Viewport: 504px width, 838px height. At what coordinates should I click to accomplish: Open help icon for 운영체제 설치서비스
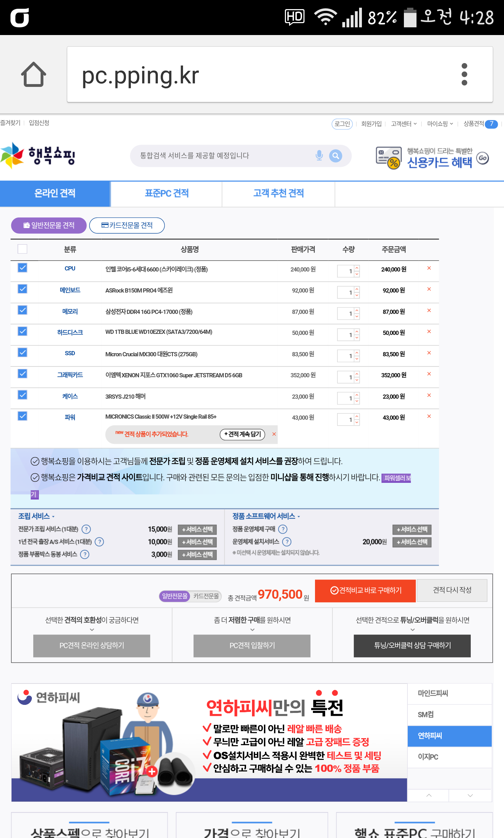coord(287,542)
